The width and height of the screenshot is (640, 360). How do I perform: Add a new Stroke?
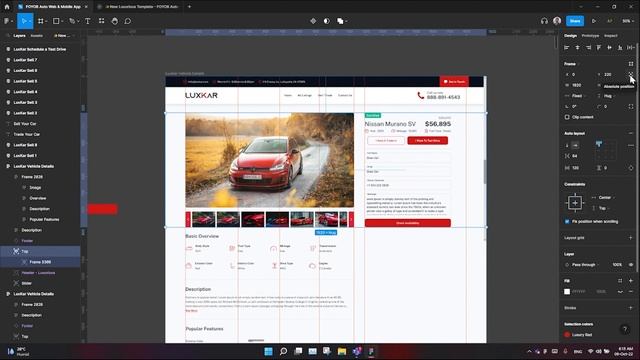point(631,308)
